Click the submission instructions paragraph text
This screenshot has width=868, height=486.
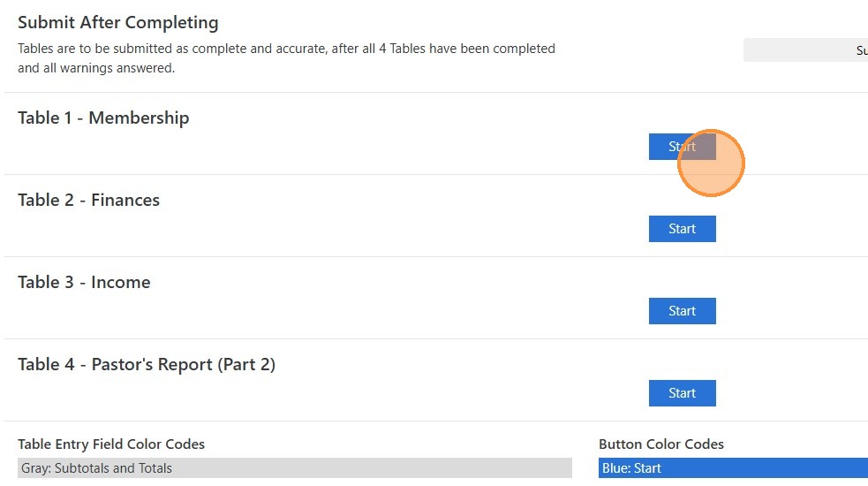tap(286, 57)
